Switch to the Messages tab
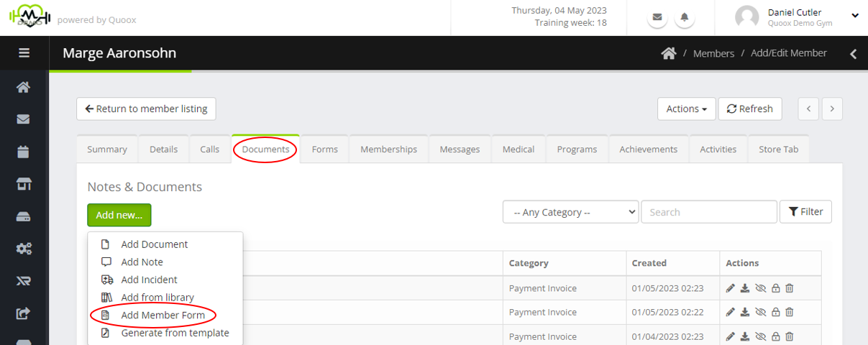 point(460,149)
